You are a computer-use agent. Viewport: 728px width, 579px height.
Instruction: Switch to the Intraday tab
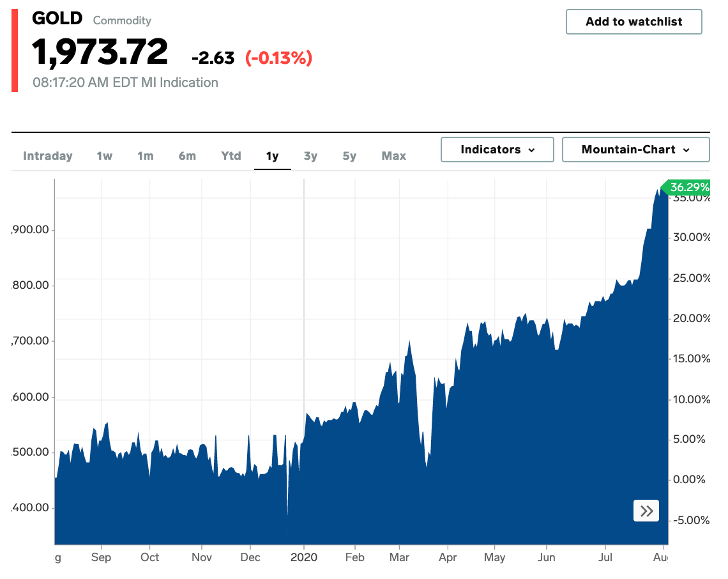[48, 156]
